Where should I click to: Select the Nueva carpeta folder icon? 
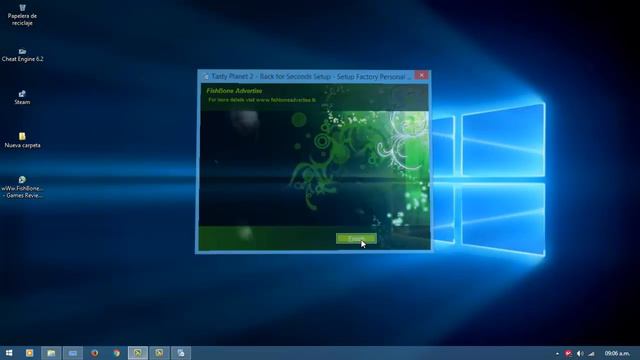(x=22, y=140)
